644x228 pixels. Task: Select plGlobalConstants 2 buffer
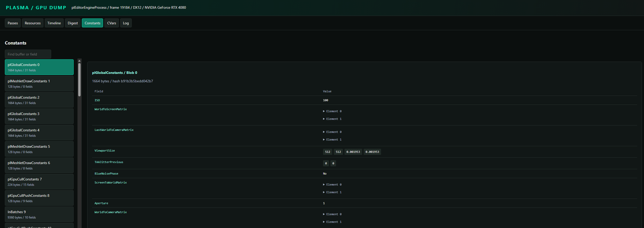click(x=39, y=100)
